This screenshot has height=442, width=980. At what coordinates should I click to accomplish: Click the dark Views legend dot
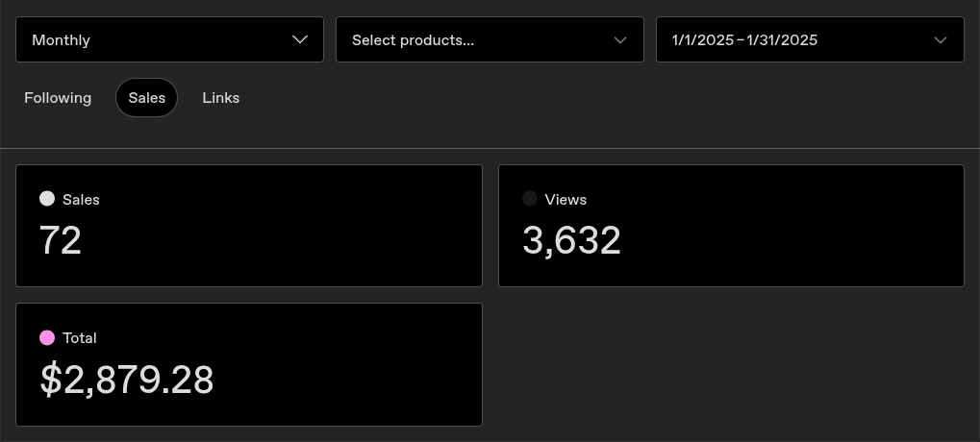click(530, 199)
